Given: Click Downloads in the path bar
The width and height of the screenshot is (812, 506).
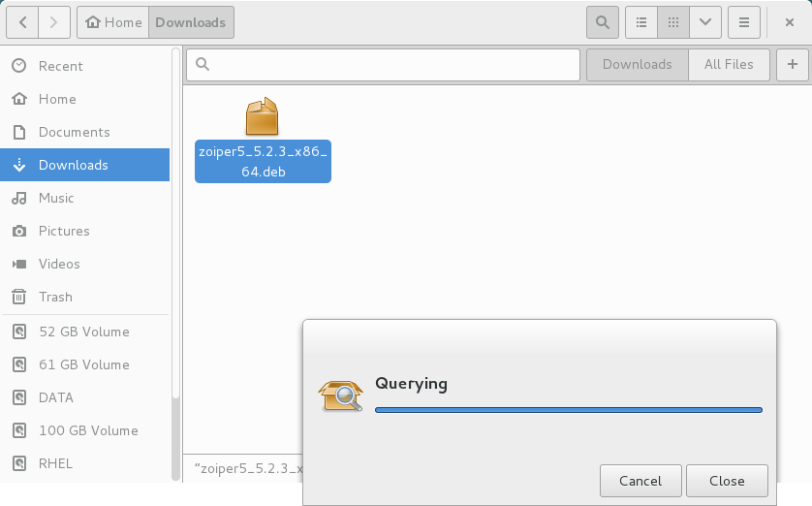Looking at the screenshot, I should [190, 21].
